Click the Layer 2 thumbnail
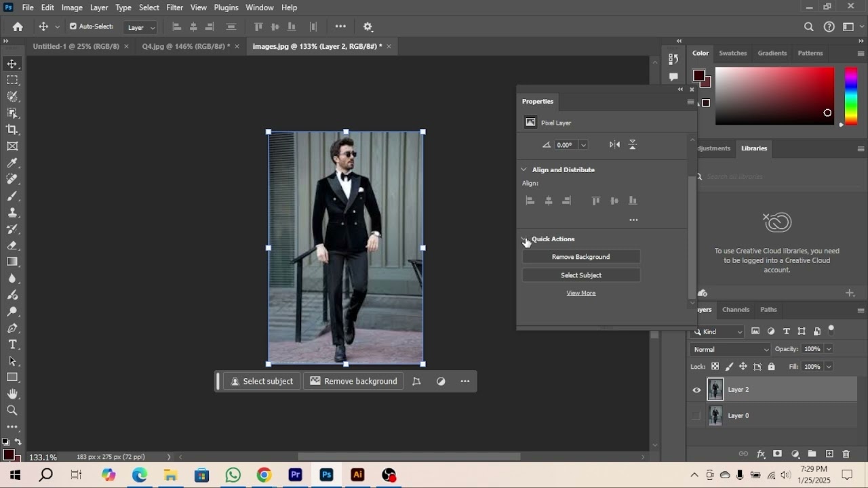 coord(715,389)
